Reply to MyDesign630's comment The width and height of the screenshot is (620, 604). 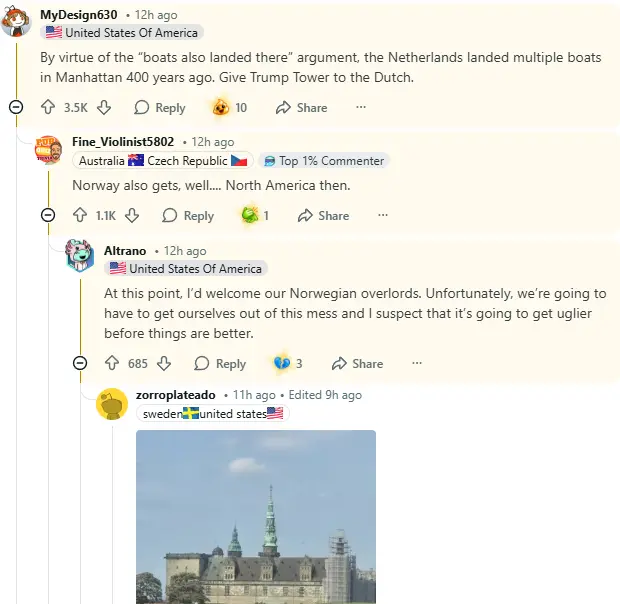(160, 108)
